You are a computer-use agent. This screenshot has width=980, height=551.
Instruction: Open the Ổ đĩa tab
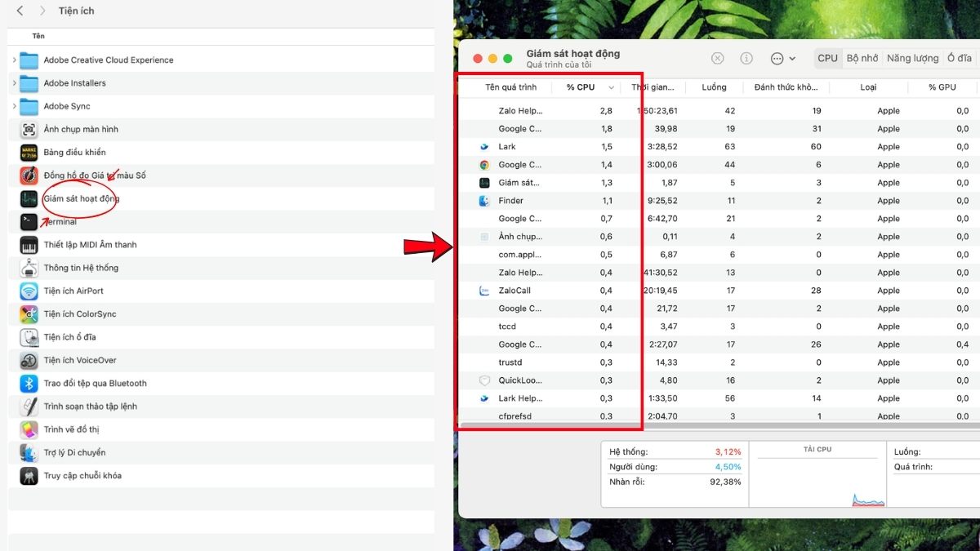click(x=960, y=58)
